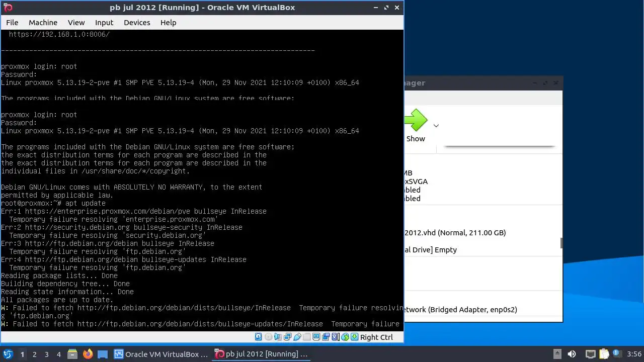This screenshot has width=644, height=362.
Task: Click the 3:56 clock on the taskbar
Action: point(634,354)
